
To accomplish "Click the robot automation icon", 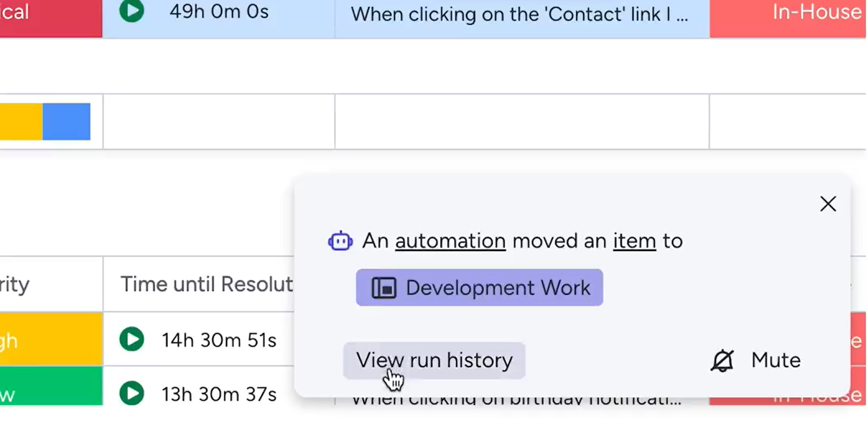I will (340, 241).
